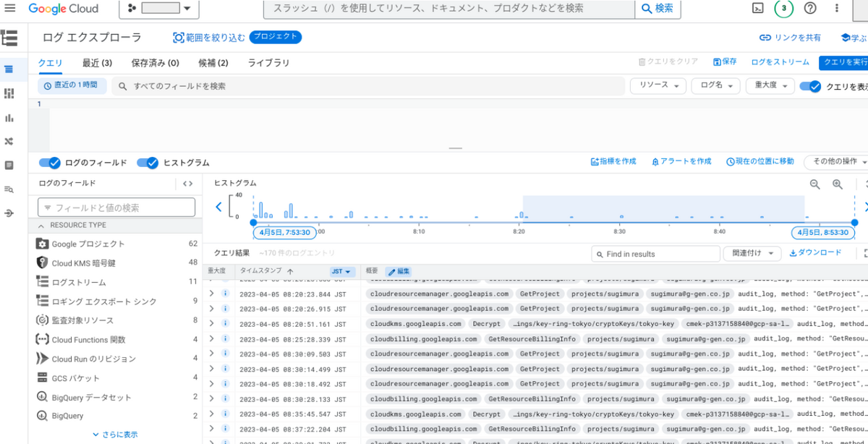Open notifications badge showing 3
The height and width of the screenshot is (444, 868).
784,9
